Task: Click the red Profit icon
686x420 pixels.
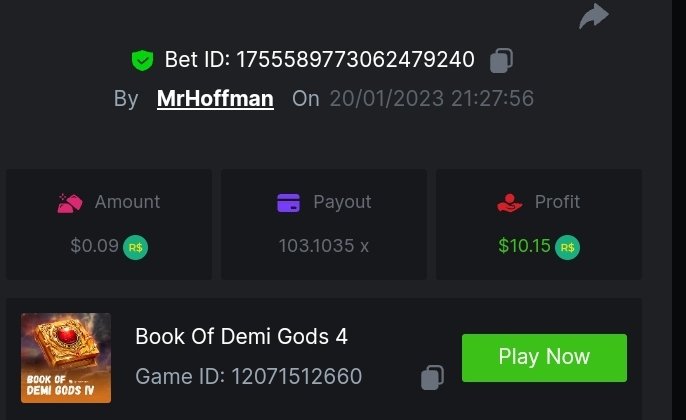Action: coord(510,202)
